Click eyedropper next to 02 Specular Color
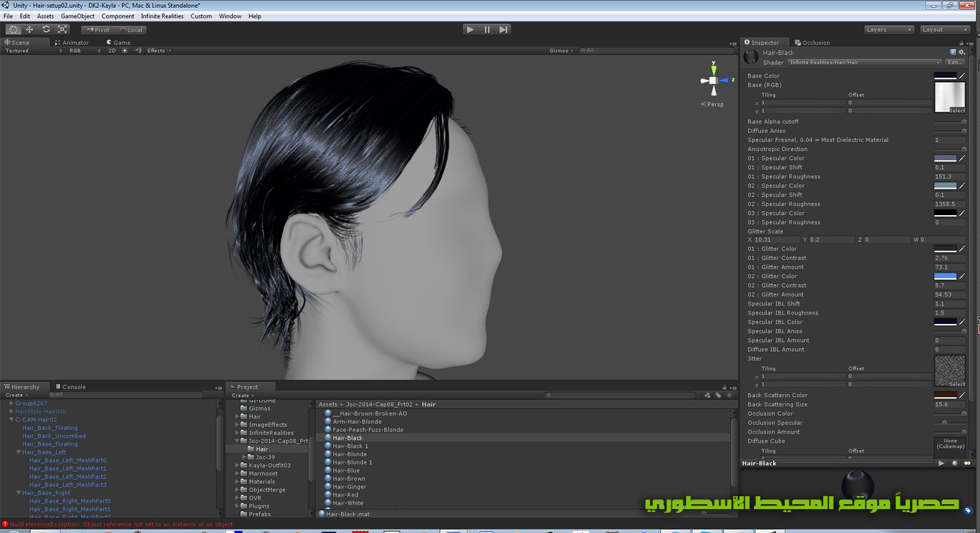The image size is (980, 533). point(962,186)
